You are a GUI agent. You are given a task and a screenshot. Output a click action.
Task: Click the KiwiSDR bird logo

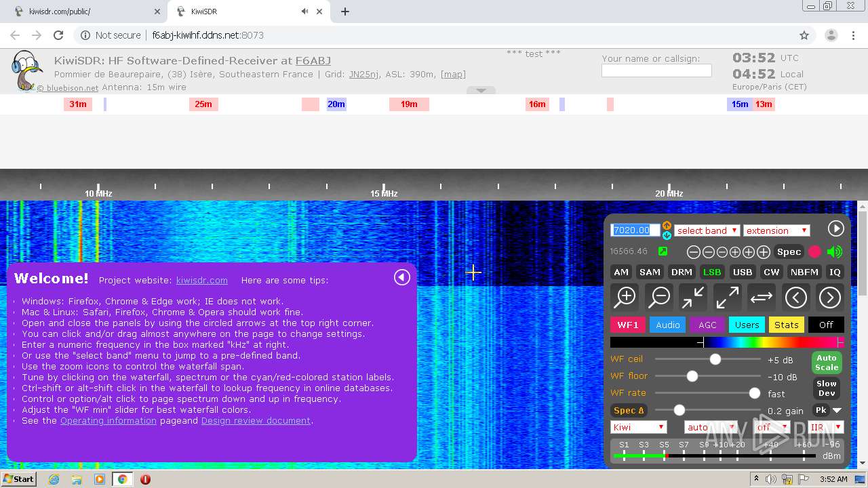pos(26,70)
